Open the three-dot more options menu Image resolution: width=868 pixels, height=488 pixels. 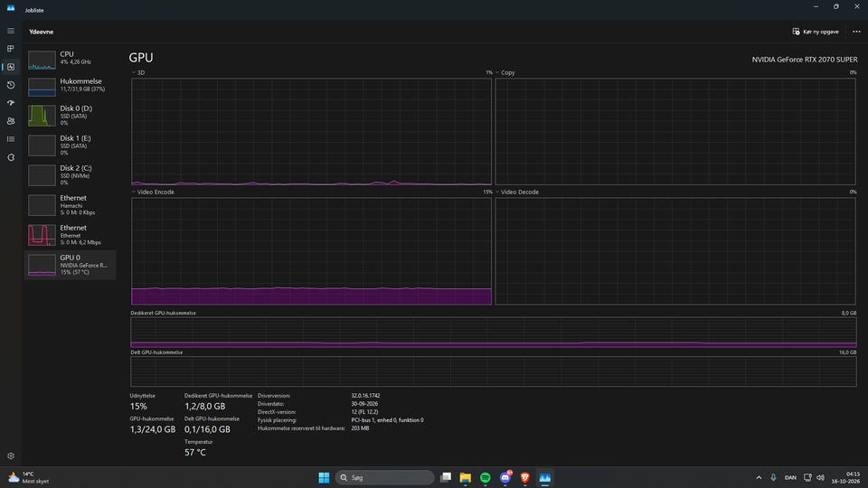pyautogui.click(x=856, y=32)
